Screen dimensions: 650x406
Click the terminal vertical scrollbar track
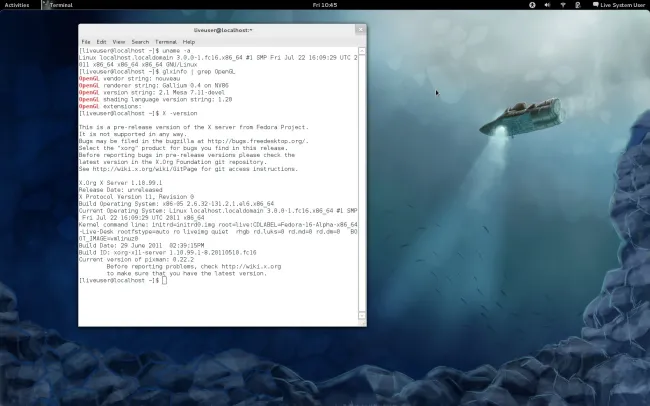(x=362, y=183)
